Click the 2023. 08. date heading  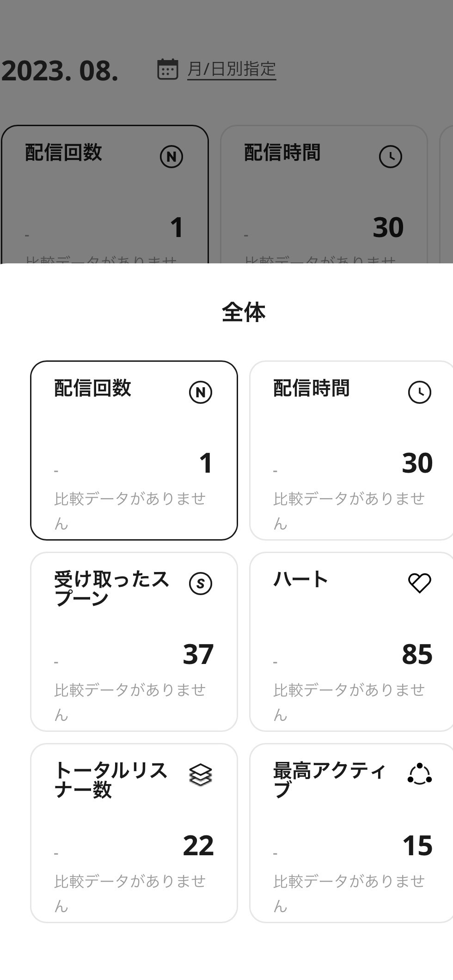60,71
